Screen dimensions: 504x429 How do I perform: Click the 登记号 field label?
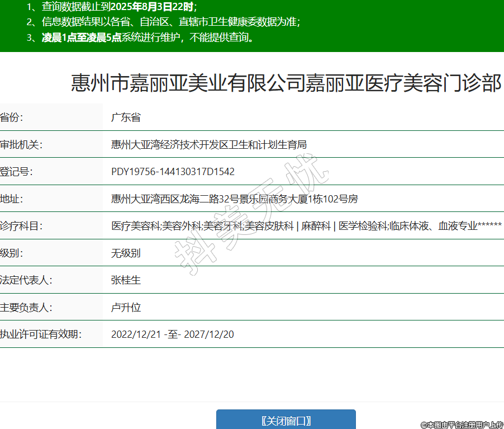tap(17, 172)
